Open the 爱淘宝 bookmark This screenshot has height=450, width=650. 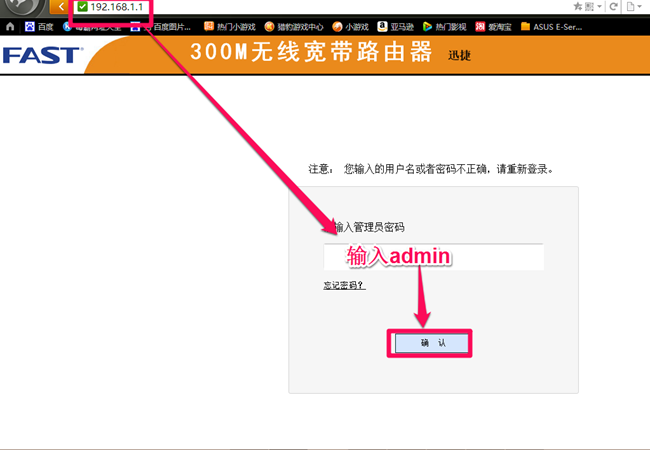(493, 27)
